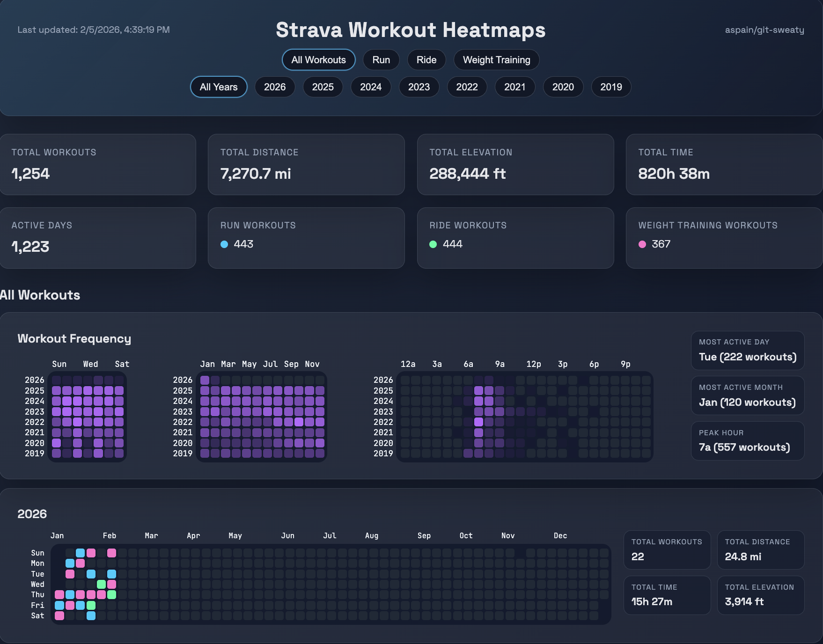Click the 2020 row label in Workout Frequency
This screenshot has height=644, width=823.
[35, 443]
